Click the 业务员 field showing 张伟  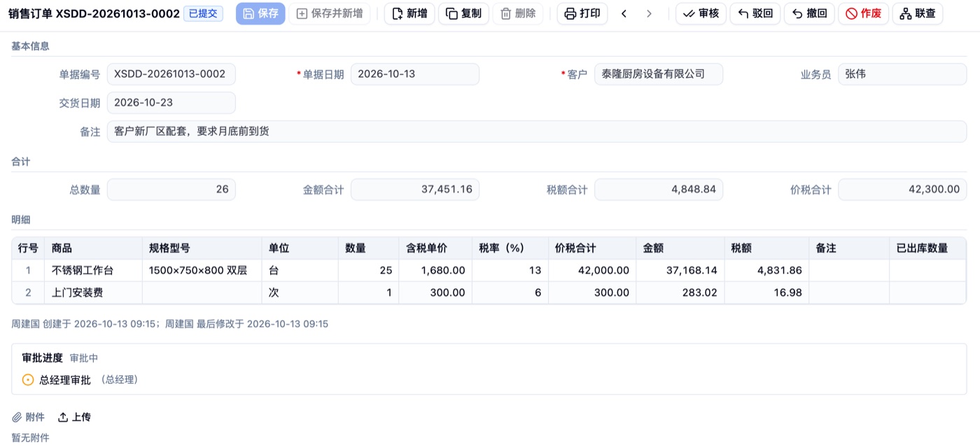[x=902, y=74]
